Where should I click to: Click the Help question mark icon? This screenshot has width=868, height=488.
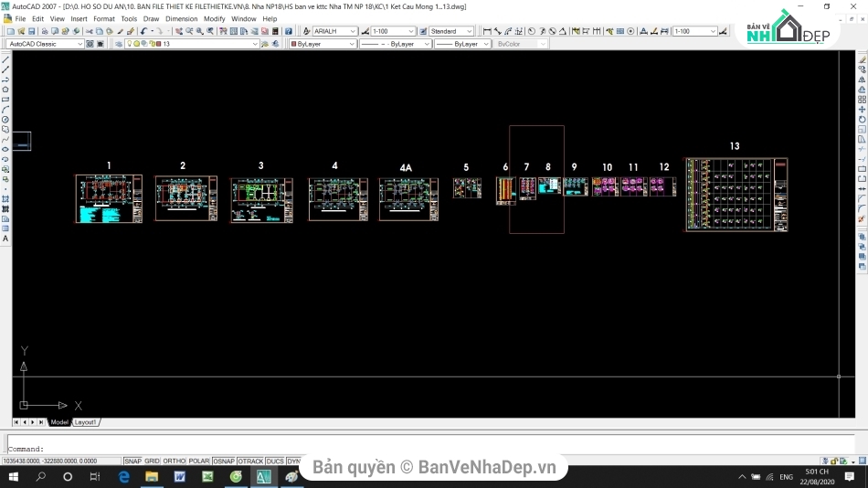click(289, 31)
